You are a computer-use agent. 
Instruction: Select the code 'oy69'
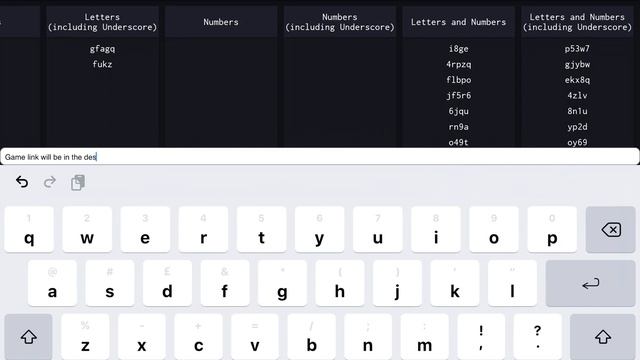(x=577, y=142)
